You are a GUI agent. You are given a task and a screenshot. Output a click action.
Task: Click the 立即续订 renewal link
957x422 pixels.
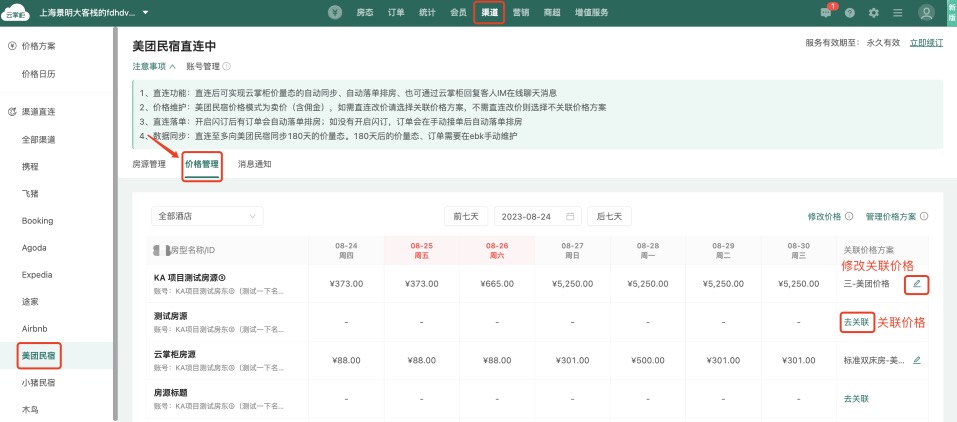[x=926, y=43]
